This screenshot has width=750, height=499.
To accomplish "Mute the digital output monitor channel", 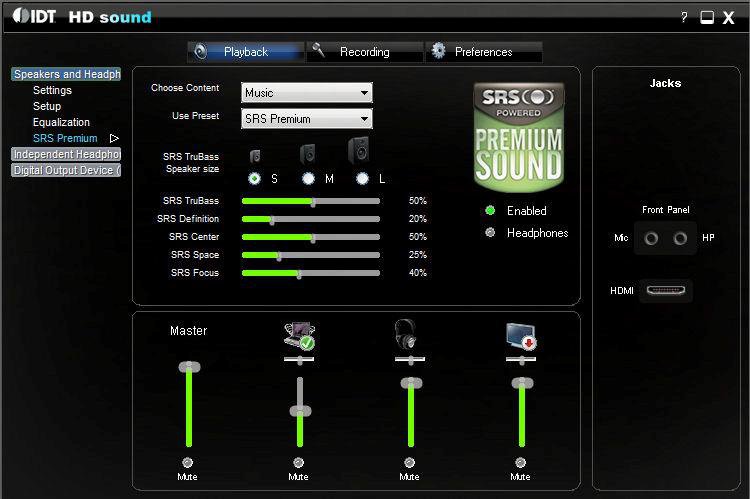I will (x=520, y=462).
